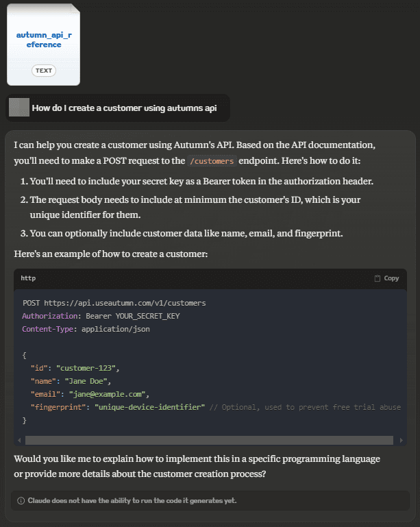420x527 pixels.
Task: Click the right scroll arrow in code block
Action: [402, 440]
